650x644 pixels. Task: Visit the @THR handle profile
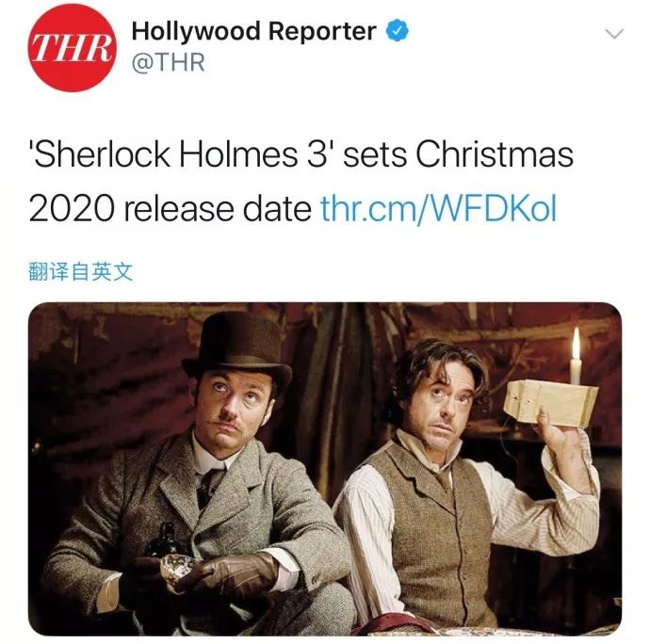[169, 62]
